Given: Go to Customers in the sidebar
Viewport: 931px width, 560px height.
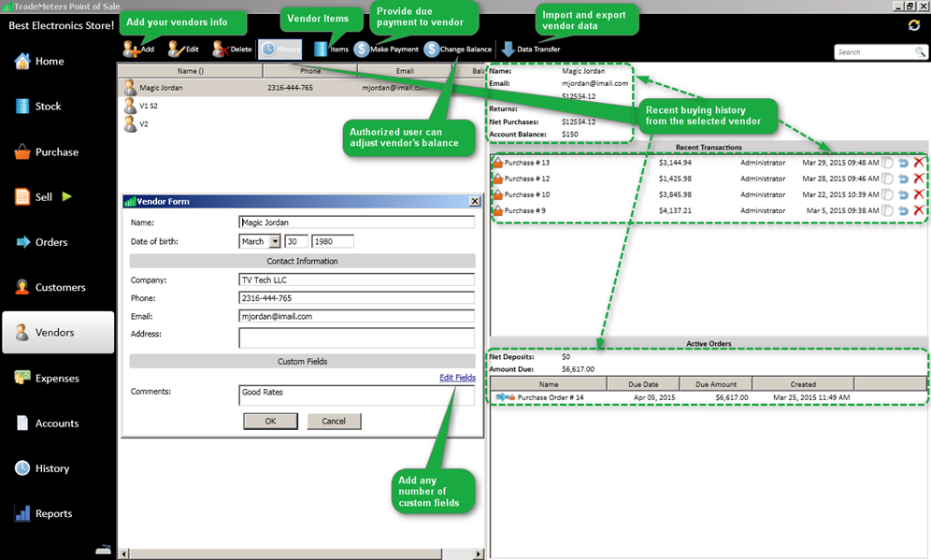Looking at the screenshot, I should (60, 287).
